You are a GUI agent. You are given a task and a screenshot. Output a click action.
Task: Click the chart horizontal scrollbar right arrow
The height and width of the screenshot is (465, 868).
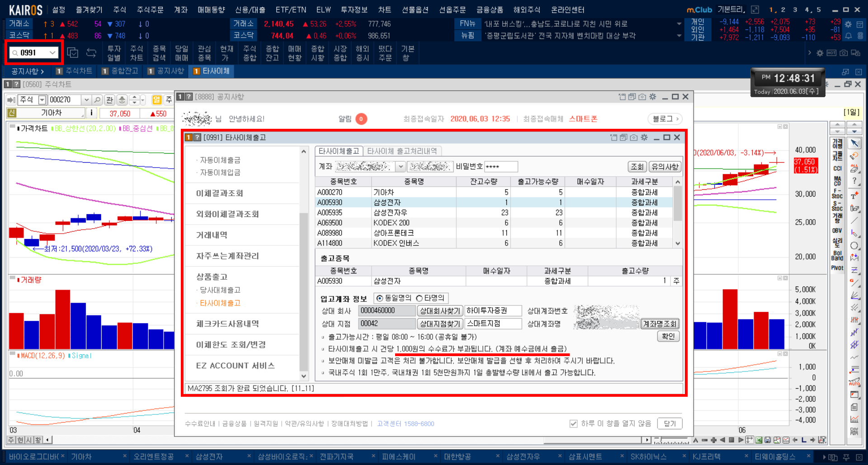pos(647,440)
